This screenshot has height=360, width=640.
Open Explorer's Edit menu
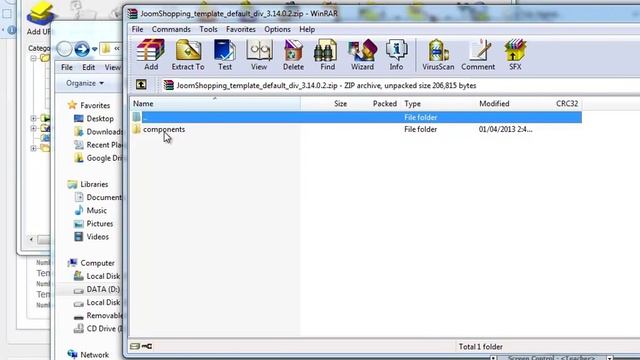(88, 67)
